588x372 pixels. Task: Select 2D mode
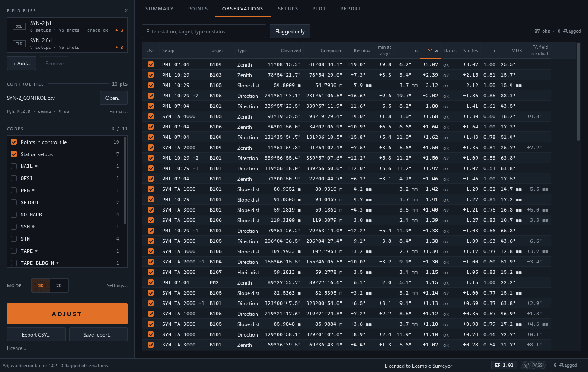pos(59,285)
